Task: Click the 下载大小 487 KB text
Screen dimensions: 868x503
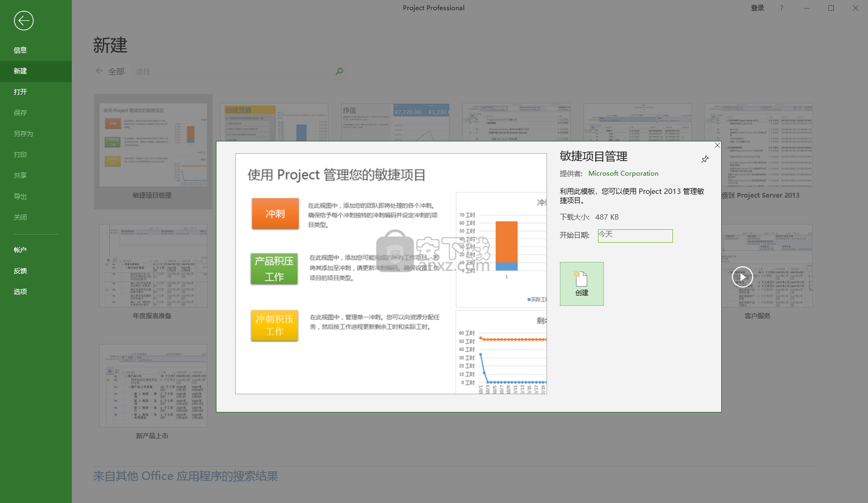Action: (x=589, y=217)
